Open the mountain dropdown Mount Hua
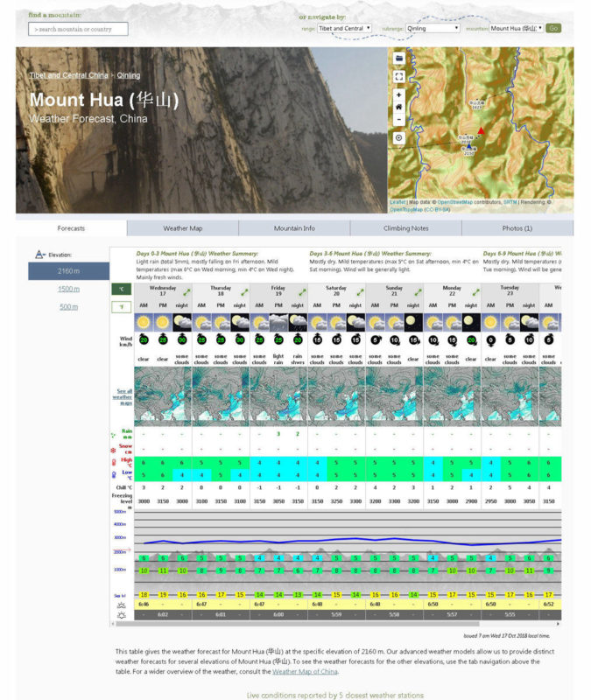This screenshot has width=591, height=700. click(x=517, y=28)
